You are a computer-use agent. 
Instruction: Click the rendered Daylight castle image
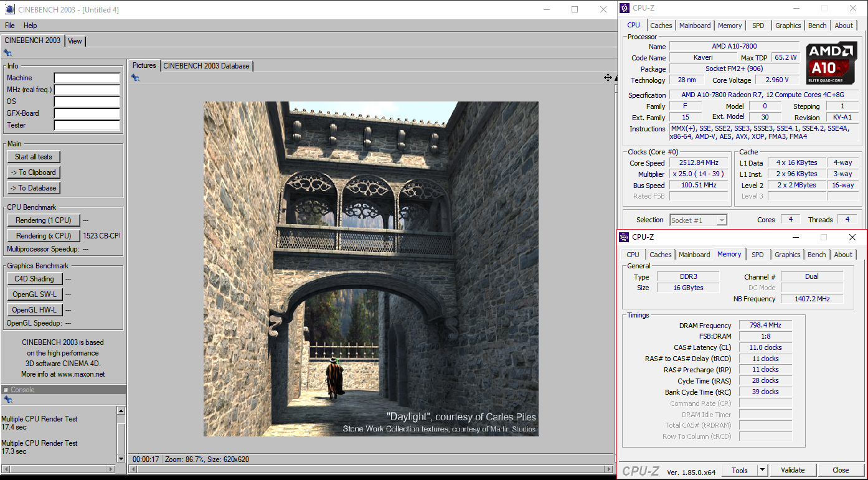click(371, 269)
